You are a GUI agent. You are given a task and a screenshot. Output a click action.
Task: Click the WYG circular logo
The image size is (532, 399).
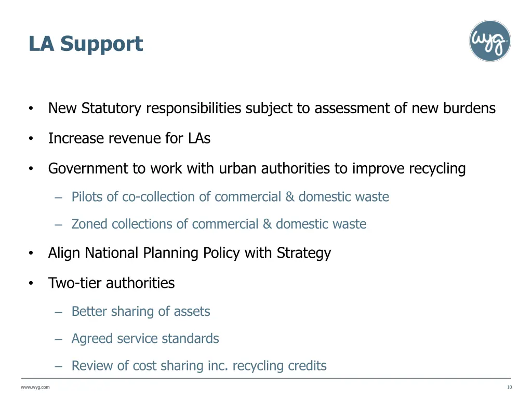click(490, 41)
